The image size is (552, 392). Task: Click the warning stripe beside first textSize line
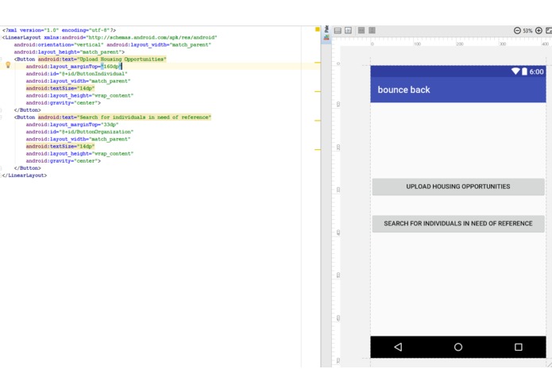pos(317,91)
